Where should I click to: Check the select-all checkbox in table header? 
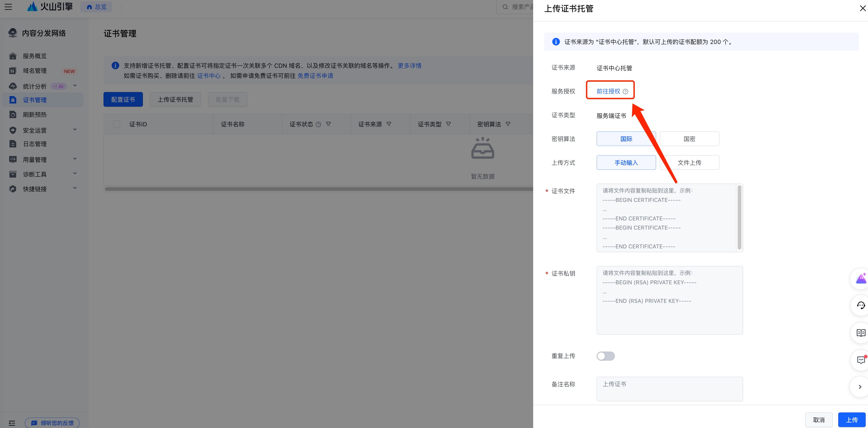117,124
